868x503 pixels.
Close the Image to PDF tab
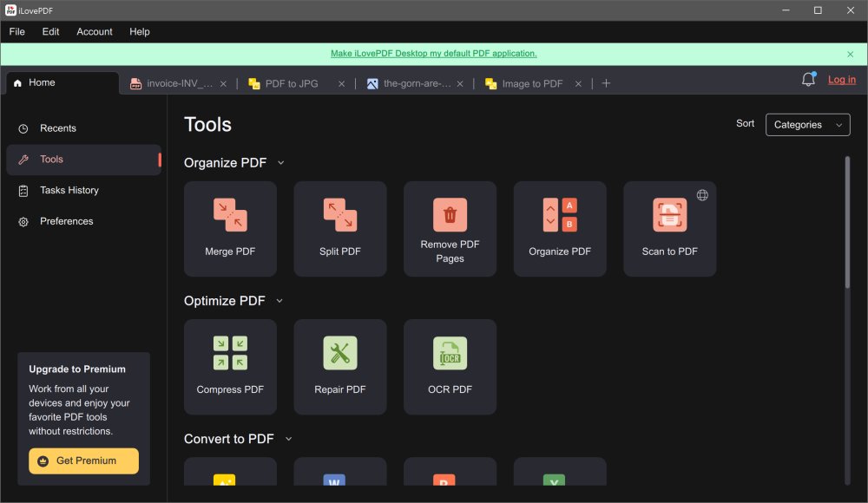click(x=578, y=83)
